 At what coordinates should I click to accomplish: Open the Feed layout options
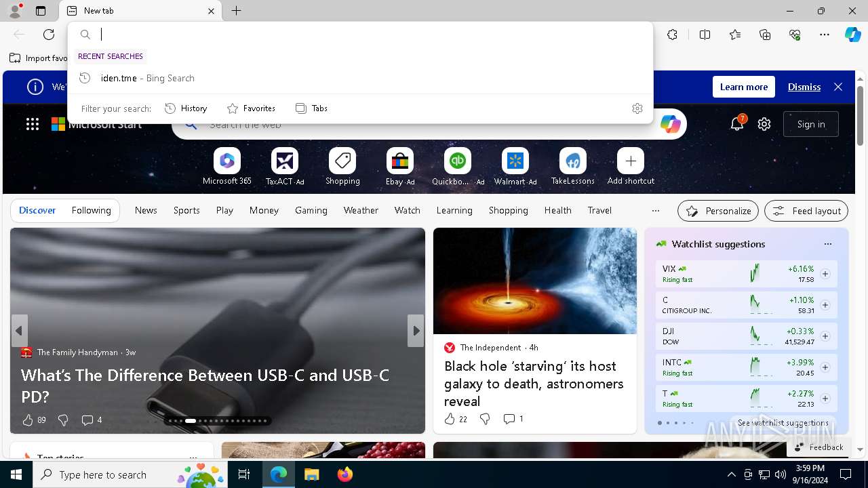click(x=806, y=211)
